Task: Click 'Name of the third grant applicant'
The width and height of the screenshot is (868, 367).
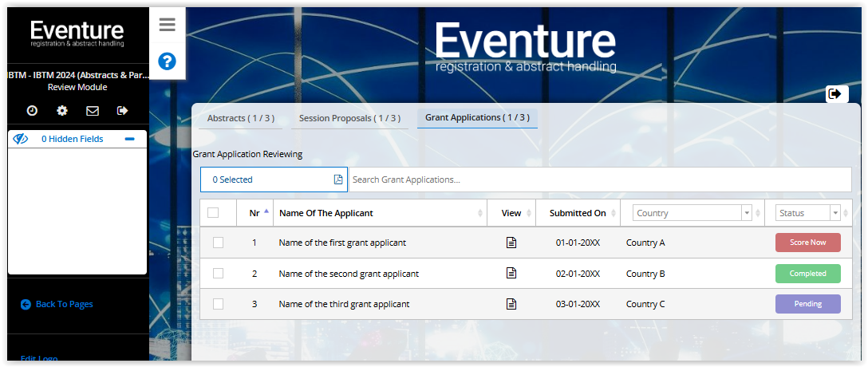Action: tap(345, 304)
